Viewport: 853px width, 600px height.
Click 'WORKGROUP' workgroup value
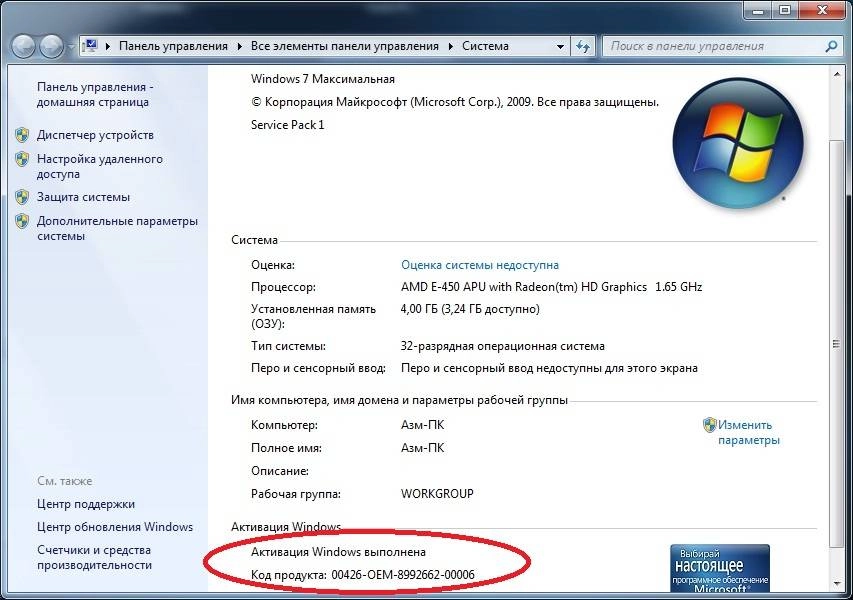pyautogui.click(x=437, y=493)
